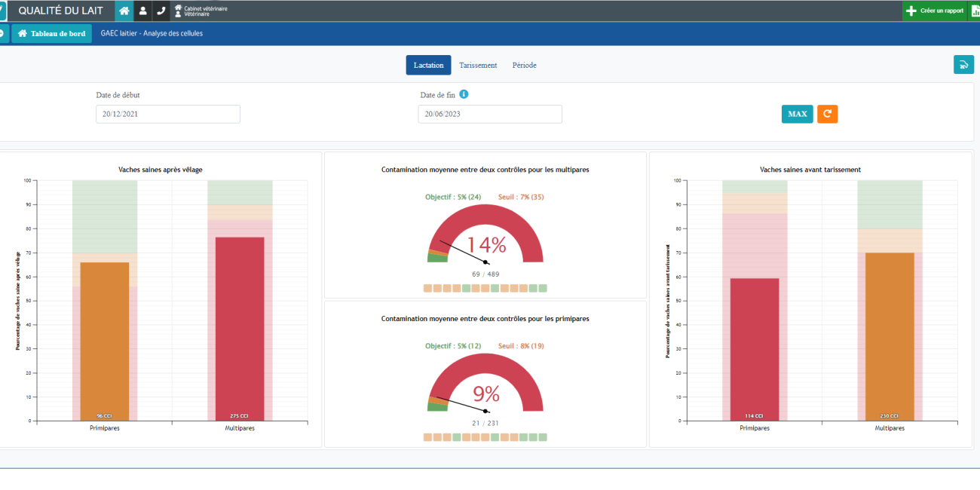The image size is (980, 490).
Task: Click the Cabinet vétérinaire account item
Action: (x=201, y=11)
